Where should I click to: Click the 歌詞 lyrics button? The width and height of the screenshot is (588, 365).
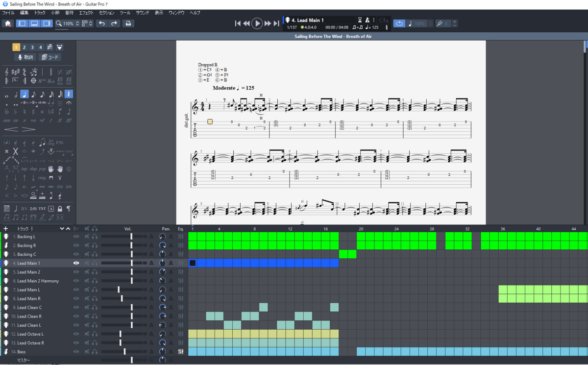tap(25, 57)
